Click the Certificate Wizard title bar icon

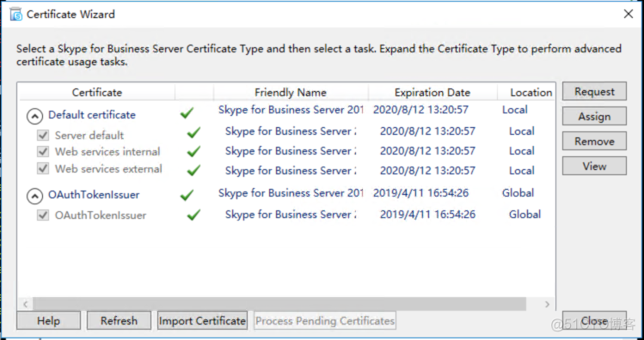pyautogui.click(x=16, y=15)
